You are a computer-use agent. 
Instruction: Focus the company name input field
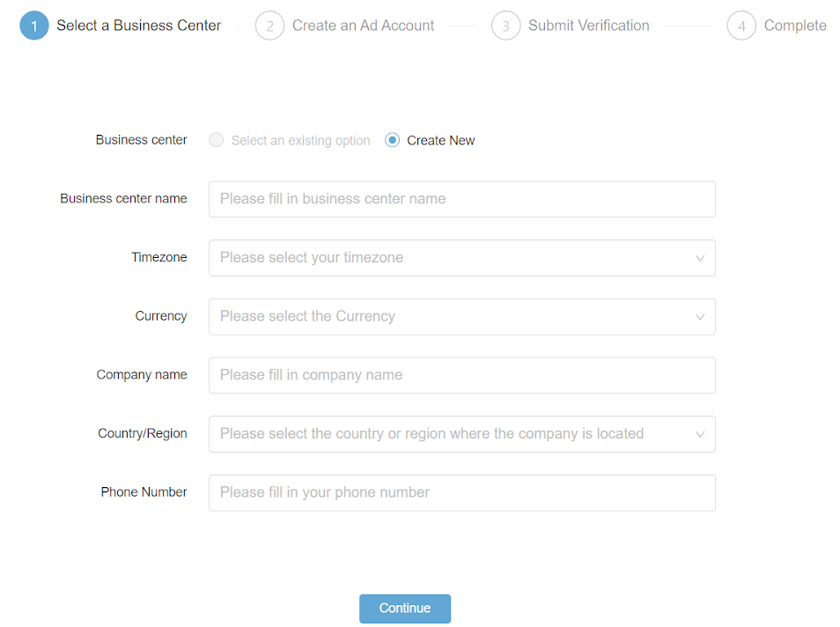tap(462, 375)
